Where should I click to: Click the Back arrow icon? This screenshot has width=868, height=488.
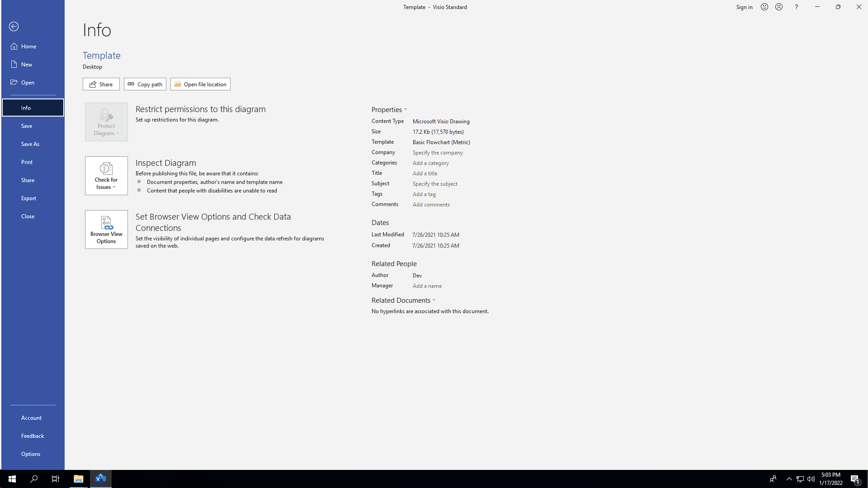click(13, 26)
